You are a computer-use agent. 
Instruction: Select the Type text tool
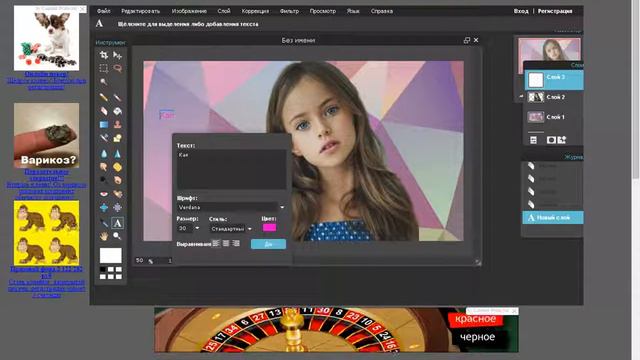[118, 223]
